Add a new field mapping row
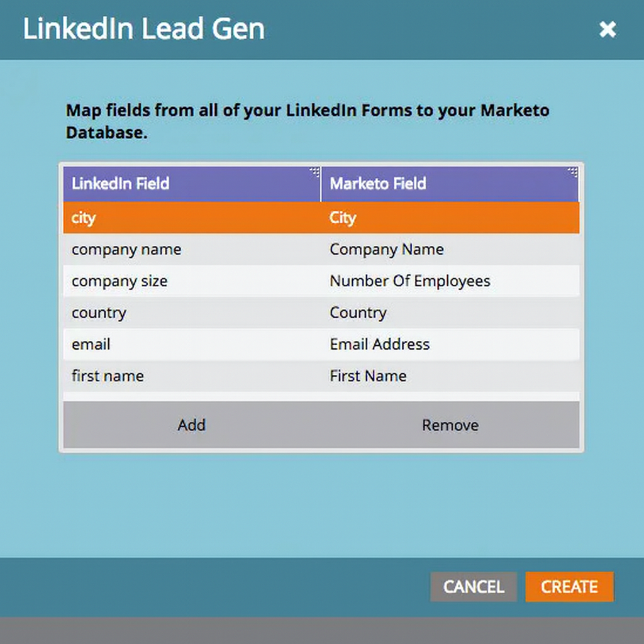 [192, 425]
